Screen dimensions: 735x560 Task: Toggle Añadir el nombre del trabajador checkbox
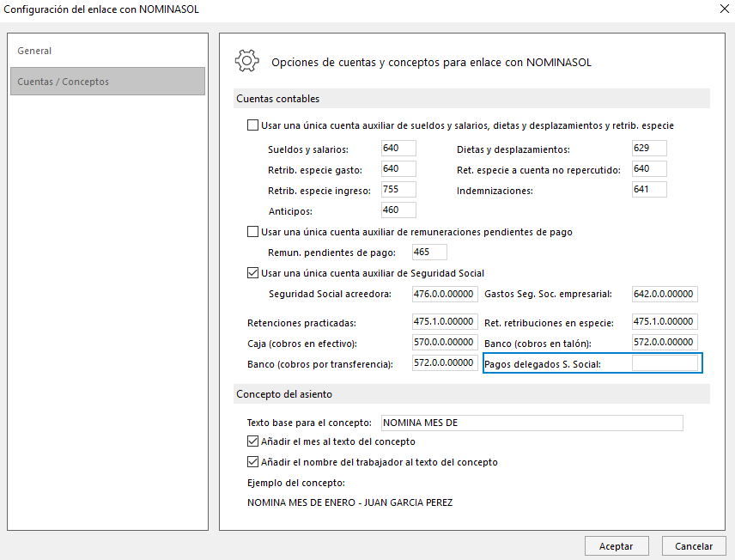pyautogui.click(x=252, y=462)
